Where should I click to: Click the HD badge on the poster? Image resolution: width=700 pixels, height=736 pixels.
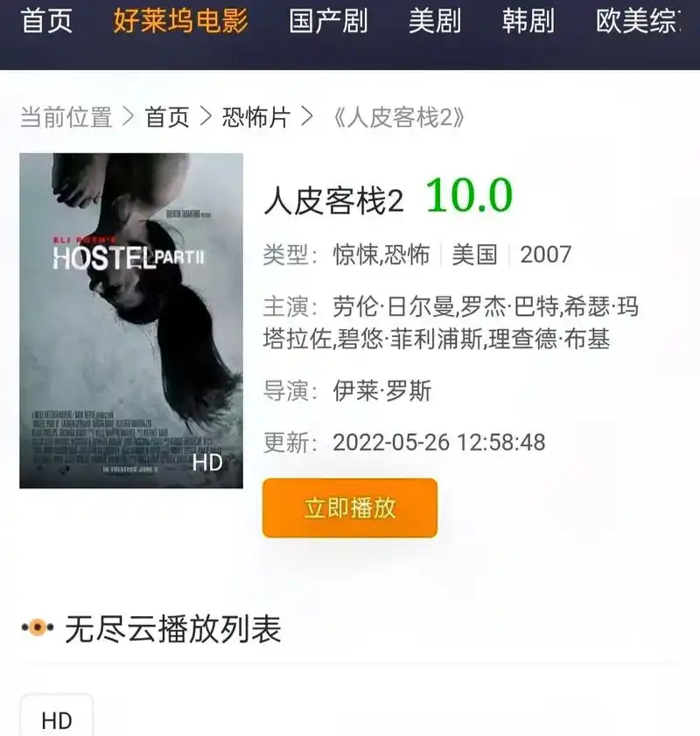point(207,463)
